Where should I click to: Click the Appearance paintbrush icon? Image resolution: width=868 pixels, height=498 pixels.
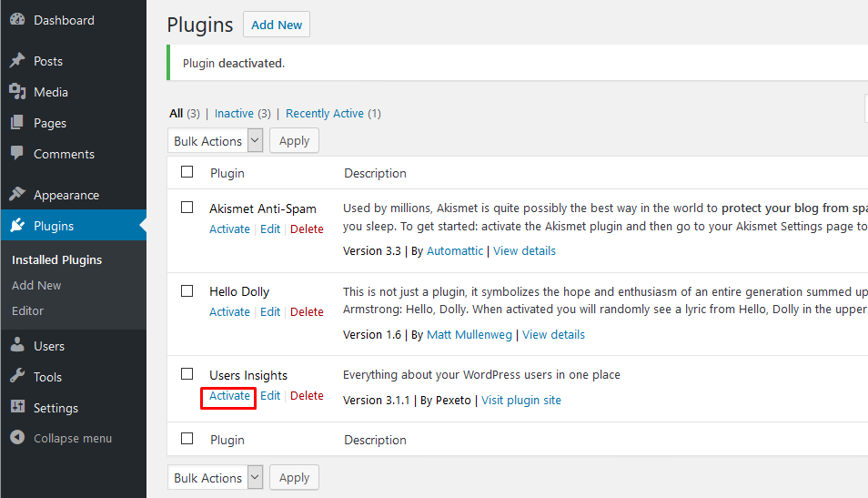tap(17, 194)
